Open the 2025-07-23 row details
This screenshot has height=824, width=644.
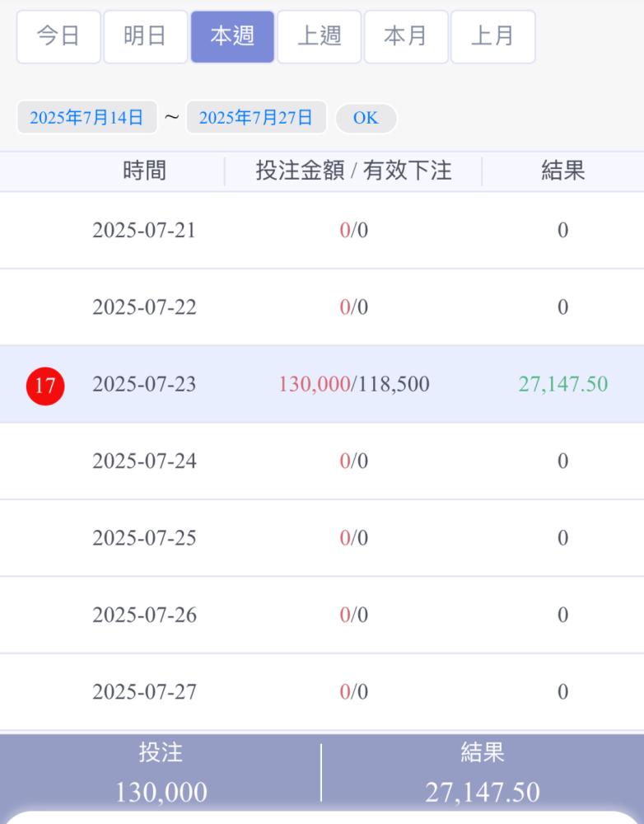(x=322, y=384)
